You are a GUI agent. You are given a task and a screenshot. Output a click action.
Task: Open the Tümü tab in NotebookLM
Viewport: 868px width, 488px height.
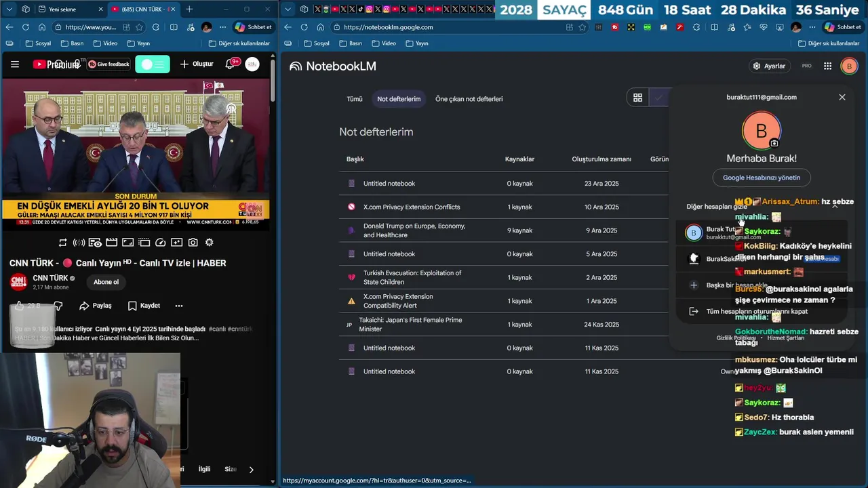[x=355, y=99]
